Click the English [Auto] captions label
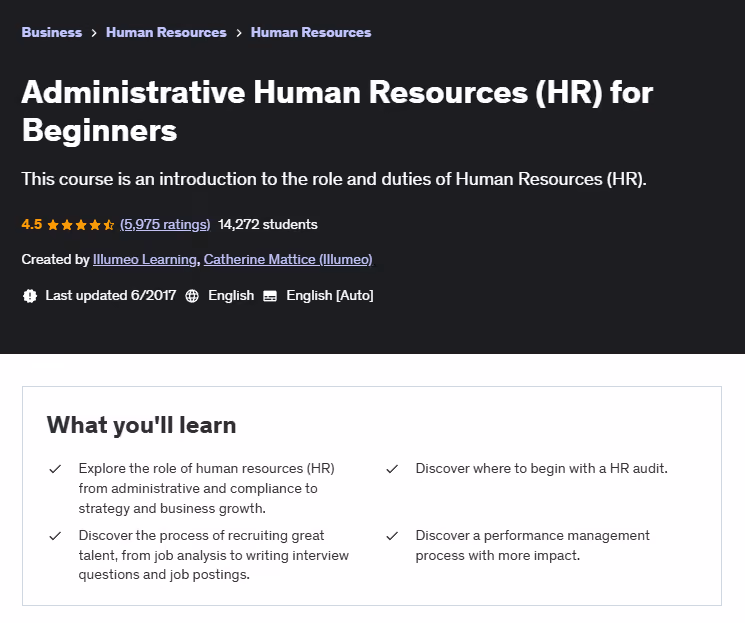The height and width of the screenshot is (623, 745). coord(330,296)
